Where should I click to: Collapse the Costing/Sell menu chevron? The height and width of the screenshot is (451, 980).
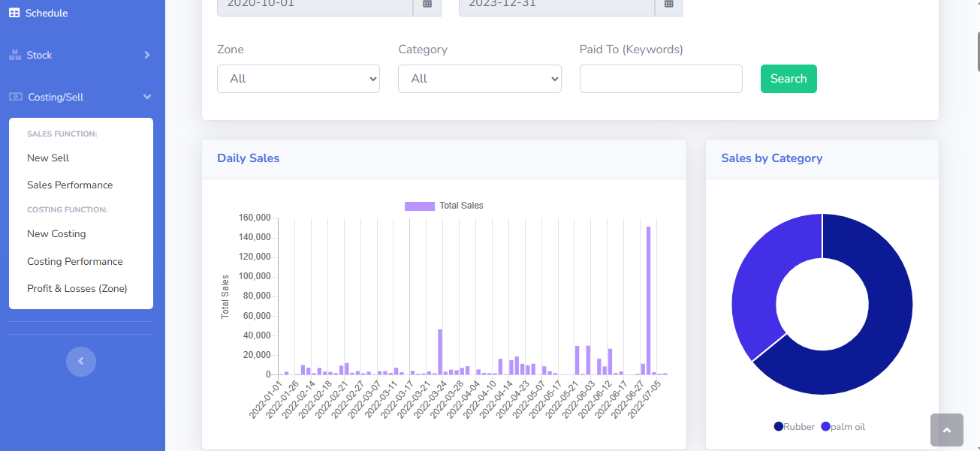[147, 97]
